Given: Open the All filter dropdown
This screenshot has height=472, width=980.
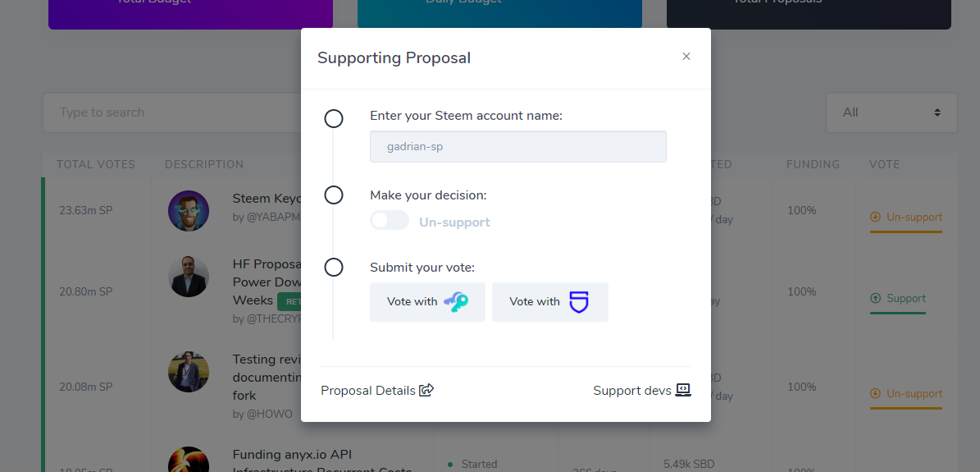Looking at the screenshot, I should 891,112.
